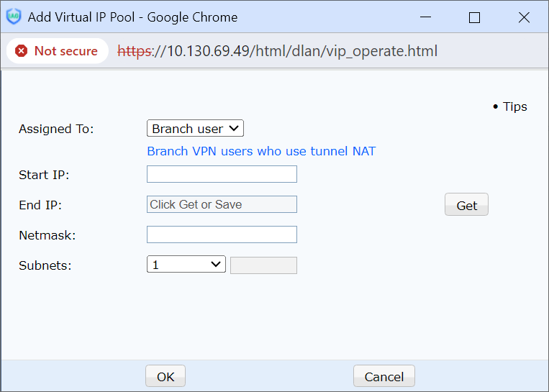The image size is (549, 392).
Task: Click the Branch VPN users description text
Action: (261, 151)
